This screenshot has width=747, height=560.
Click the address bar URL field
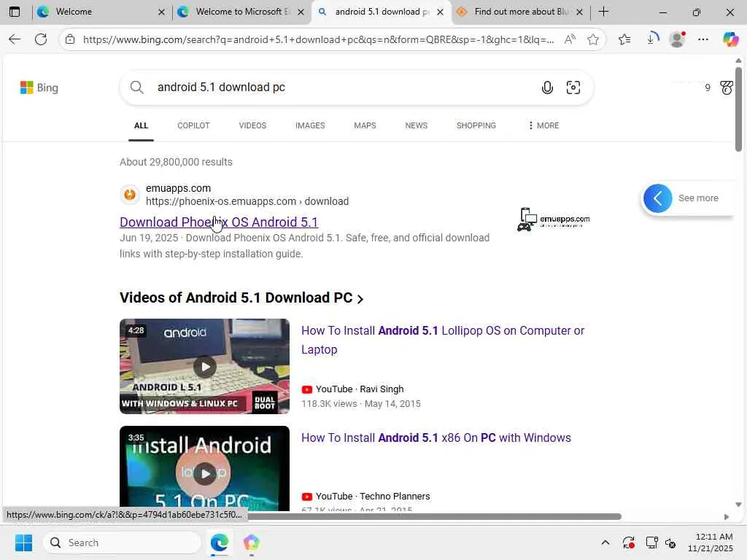[318, 39]
